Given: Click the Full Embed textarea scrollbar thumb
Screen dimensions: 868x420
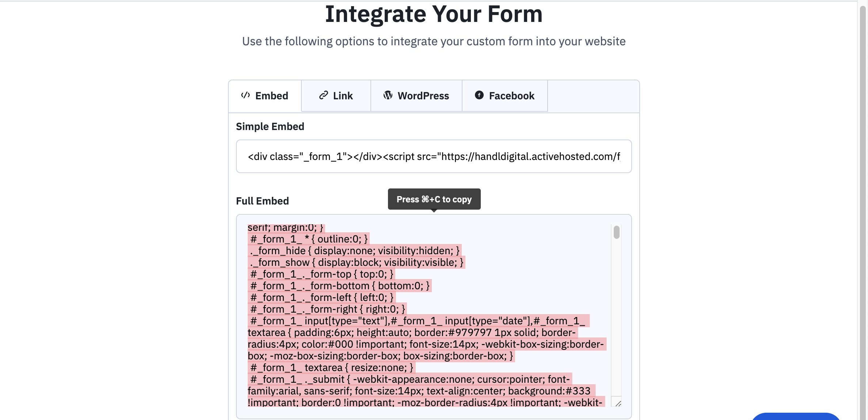Looking at the screenshot, I should point(617,232).
